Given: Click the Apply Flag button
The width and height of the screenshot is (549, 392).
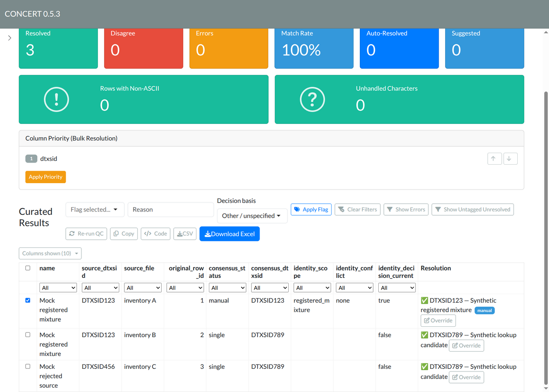Looking at the screenshot, I should click(311, 209).
